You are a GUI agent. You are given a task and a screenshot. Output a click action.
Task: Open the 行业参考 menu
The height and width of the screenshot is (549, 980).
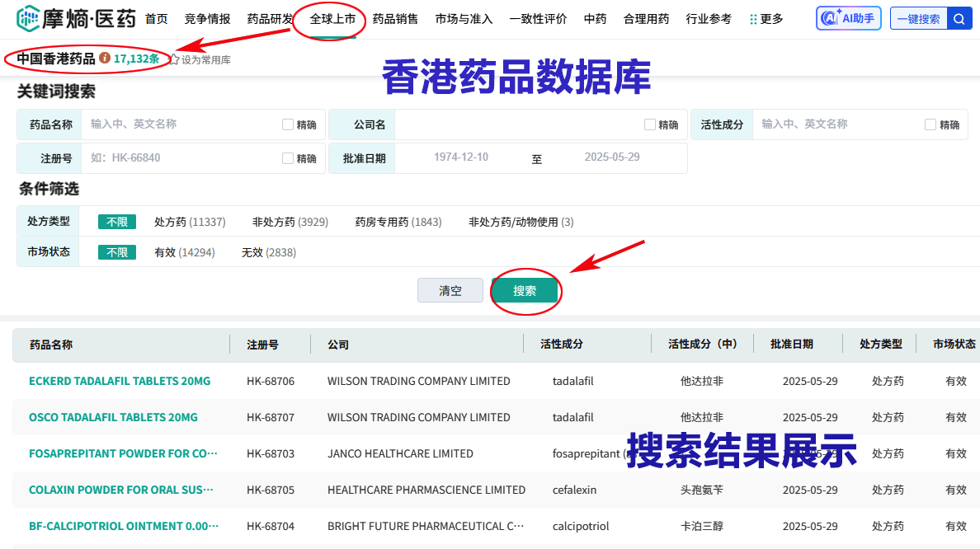709,19
